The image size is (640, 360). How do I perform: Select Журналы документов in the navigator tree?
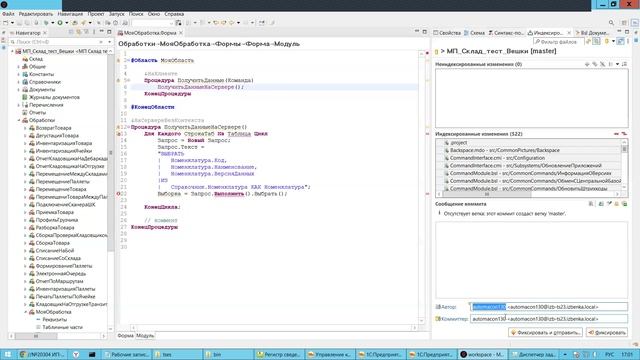(54, 97)
